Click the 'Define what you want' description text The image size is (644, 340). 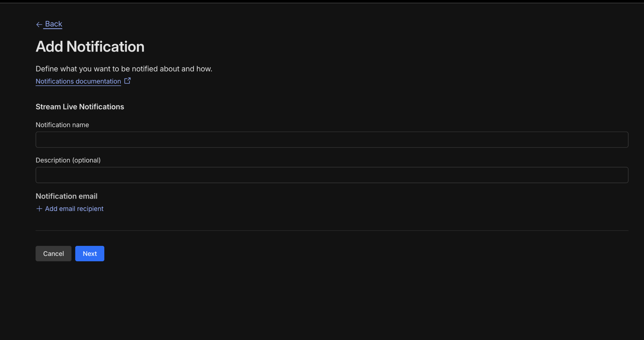(x=124, y=69)
